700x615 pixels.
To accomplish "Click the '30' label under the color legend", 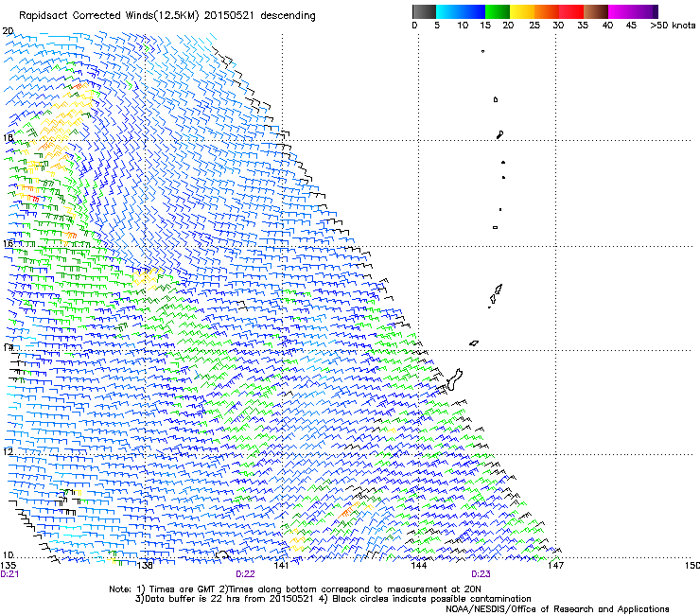I will tap(558, 25).
